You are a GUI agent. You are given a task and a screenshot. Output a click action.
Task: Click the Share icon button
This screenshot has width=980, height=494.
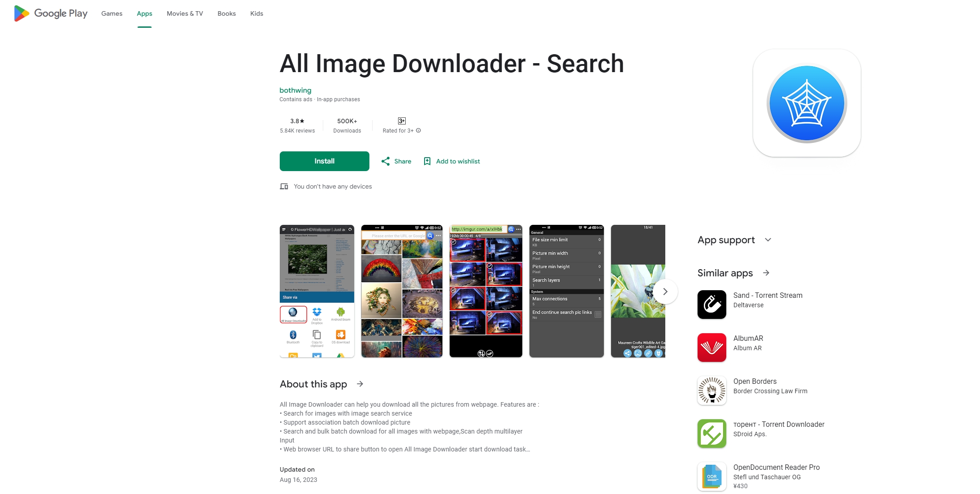tap(385, 161)
